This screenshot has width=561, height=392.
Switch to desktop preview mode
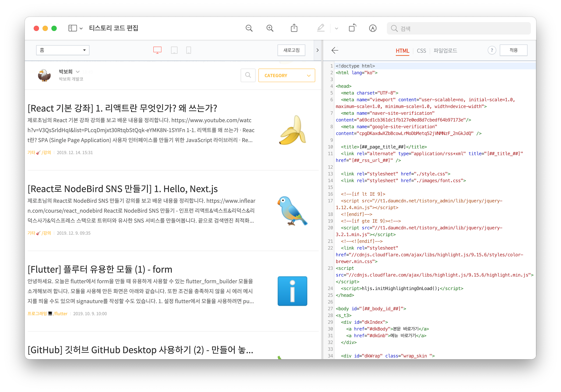pos(157,50)
